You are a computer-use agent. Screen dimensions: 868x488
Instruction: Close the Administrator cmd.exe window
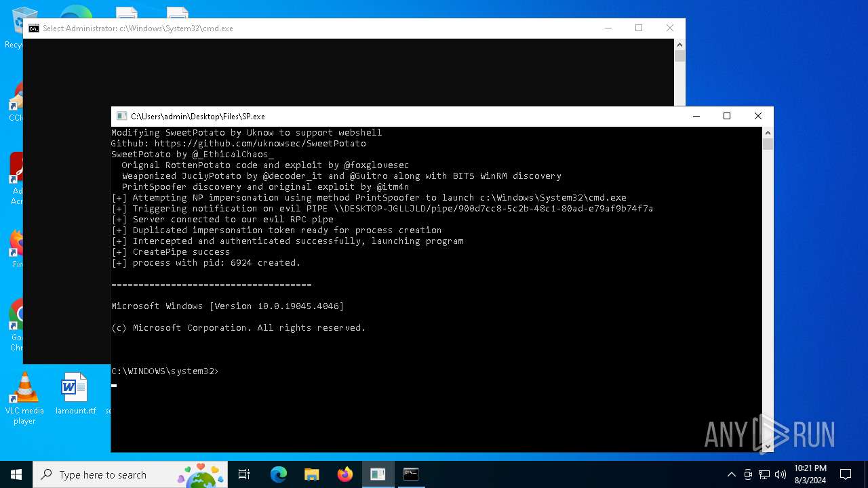670,28
